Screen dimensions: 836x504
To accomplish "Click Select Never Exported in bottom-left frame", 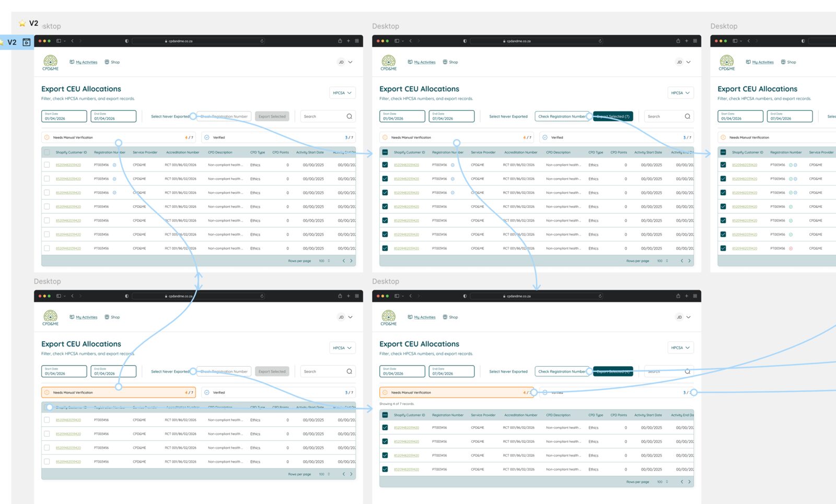I will tap(170, 371).
